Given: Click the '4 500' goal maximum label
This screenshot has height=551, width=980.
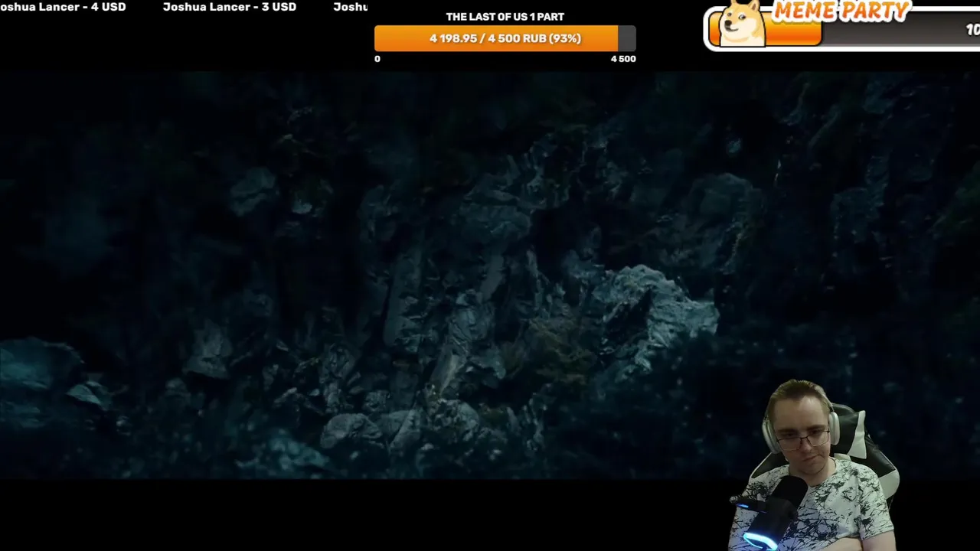Looking at the screenshot, I should (623, 59).
